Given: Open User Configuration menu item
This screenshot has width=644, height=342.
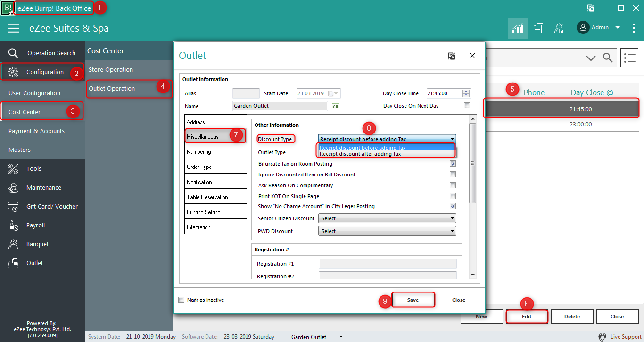Looking at the screenshot, I should point(42,93).
